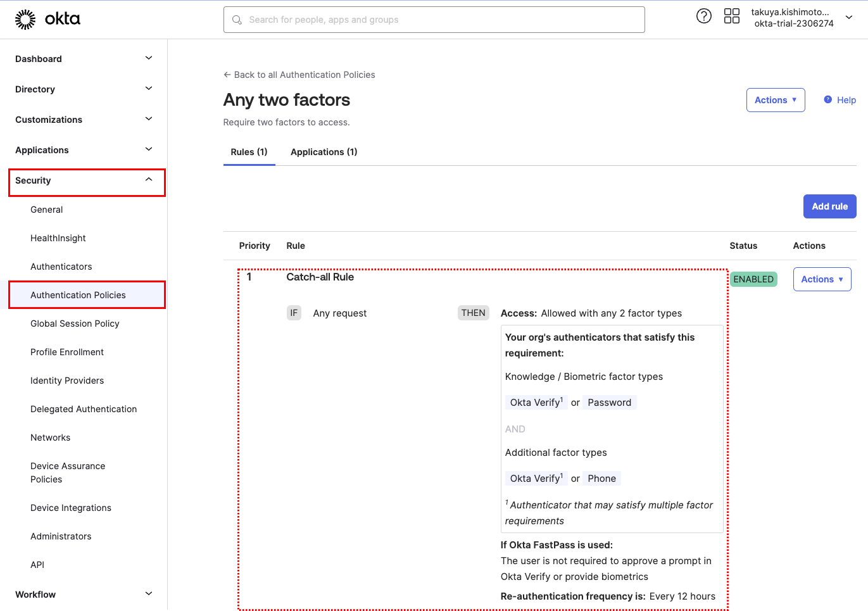Click the search magnifier icon

coord(237,20)
